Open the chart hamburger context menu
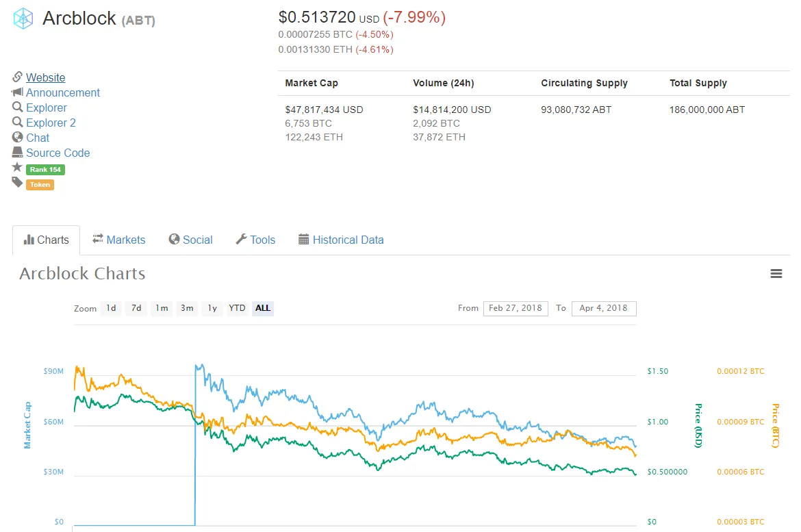The image size is (801, 532). coord(776,273)
